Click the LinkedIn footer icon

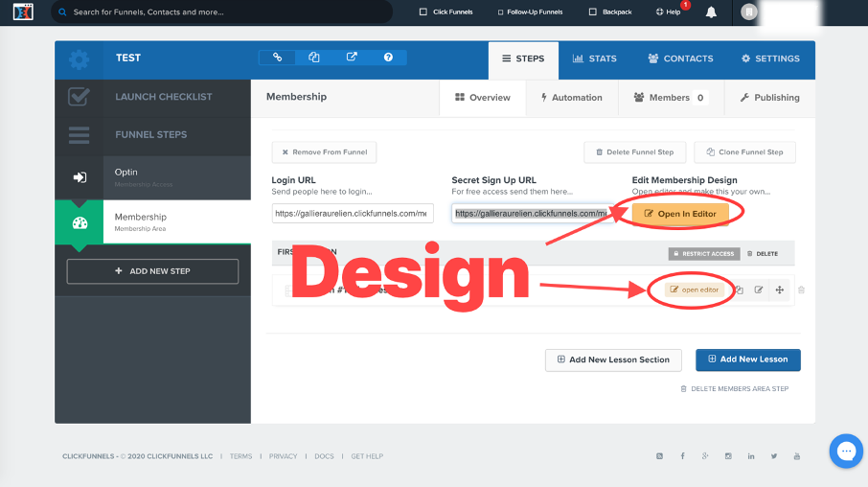[751, 456]
